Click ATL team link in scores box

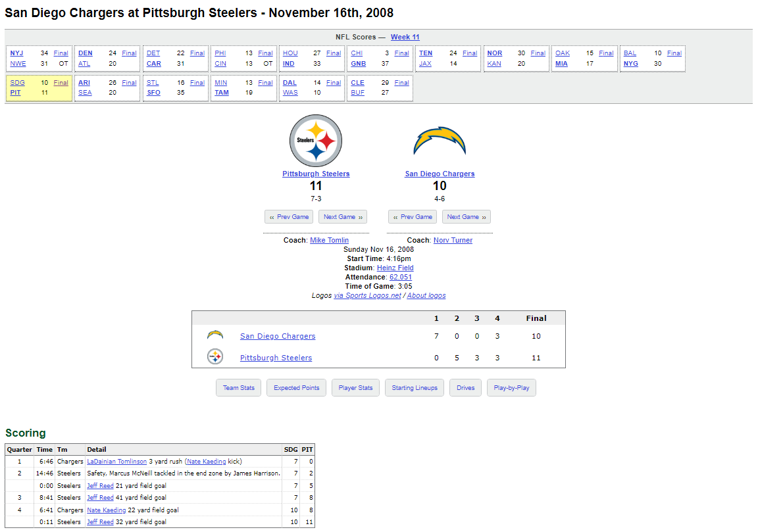(x=84, y=63)
